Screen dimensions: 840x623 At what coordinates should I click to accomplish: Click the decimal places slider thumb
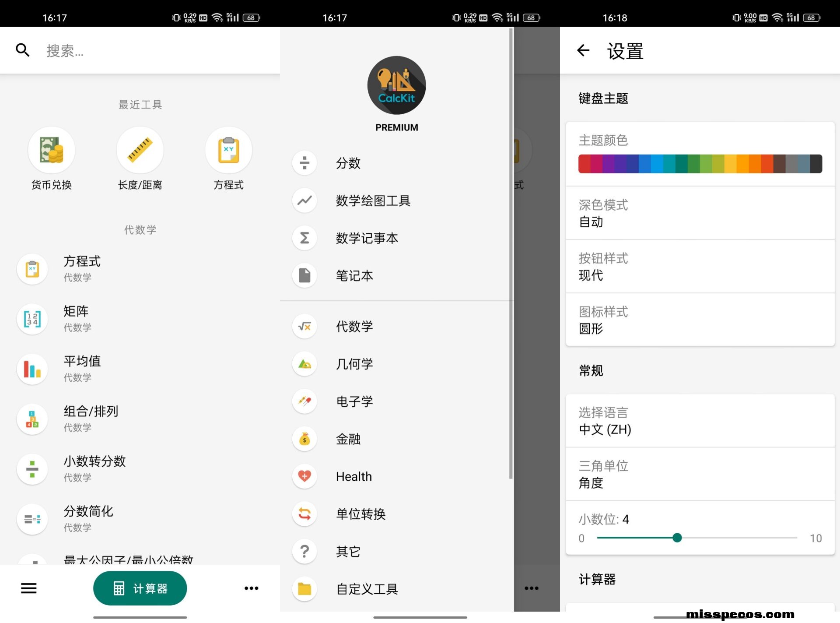pos(677,538)
